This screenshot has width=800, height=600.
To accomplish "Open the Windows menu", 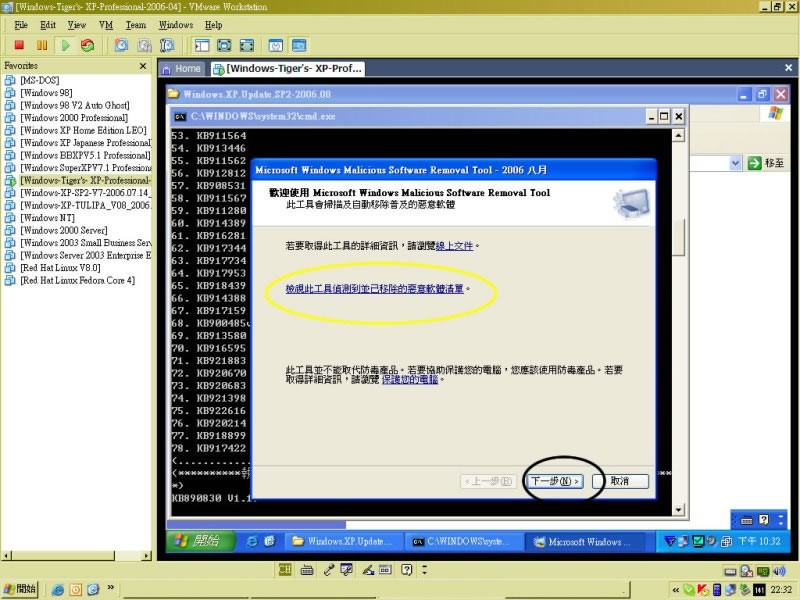I will pyautogui.click(x=176, y=25).
